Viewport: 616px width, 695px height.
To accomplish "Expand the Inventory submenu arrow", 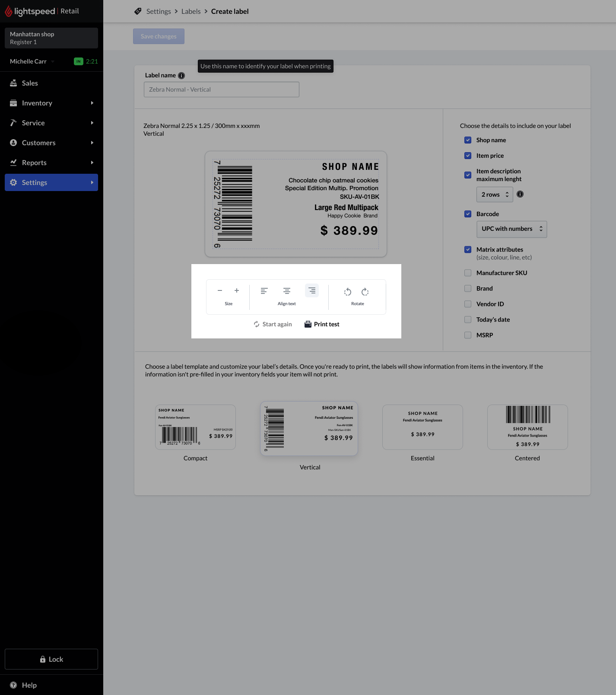I will coord(92,103).
